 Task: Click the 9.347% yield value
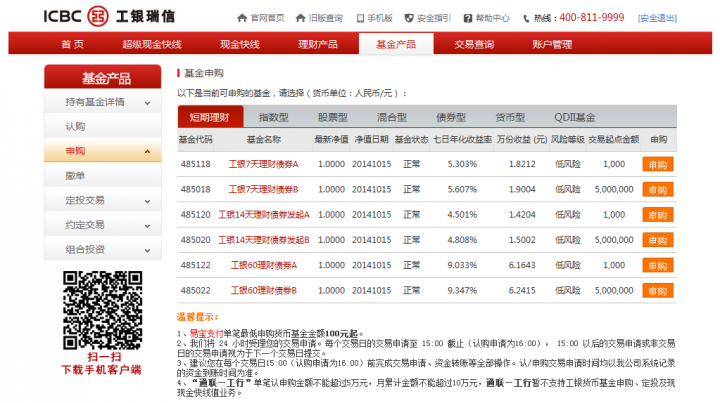[x=462, y=290]
